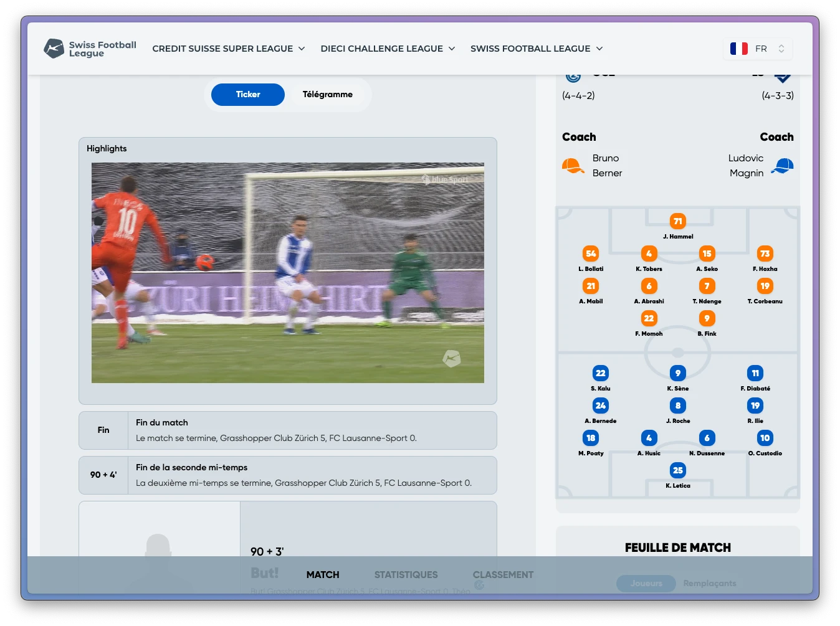Select player A. Abrashi number 6

pyautogui.click(x=649, y=291)
